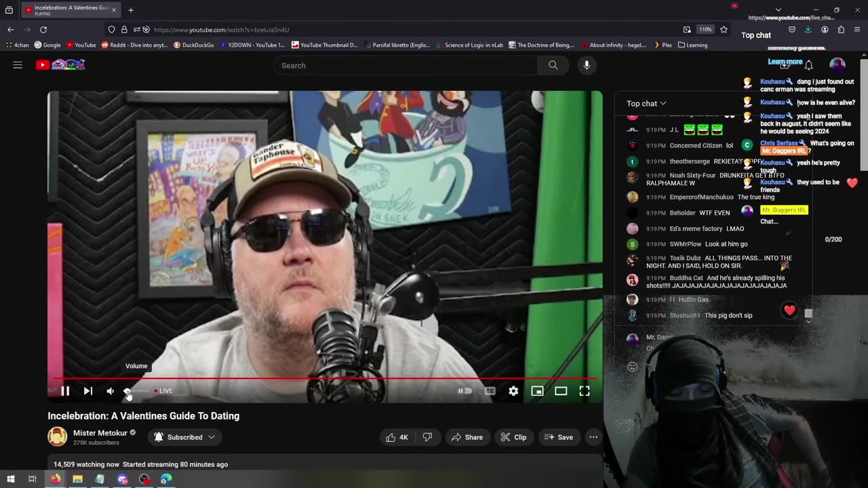Screen dimensions: 868x488
Task: Open the Firefox extensions puzzle icon
Action: [x=841, y=30]
